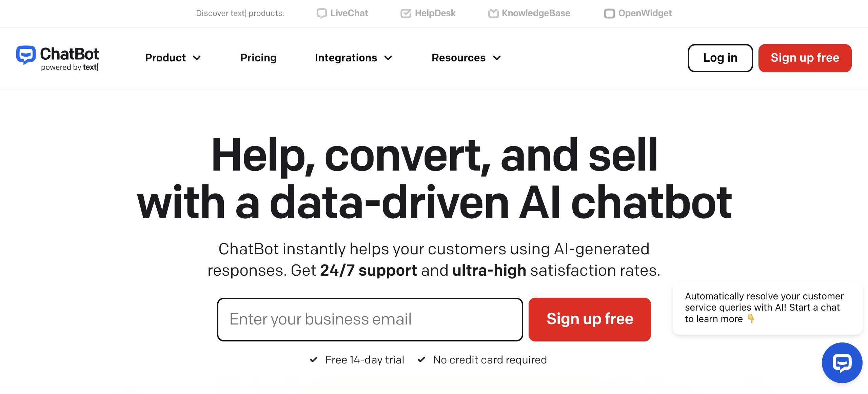Open the Pricing page
868x394 pixels.
pyautogui.click(x=258, y=58)
